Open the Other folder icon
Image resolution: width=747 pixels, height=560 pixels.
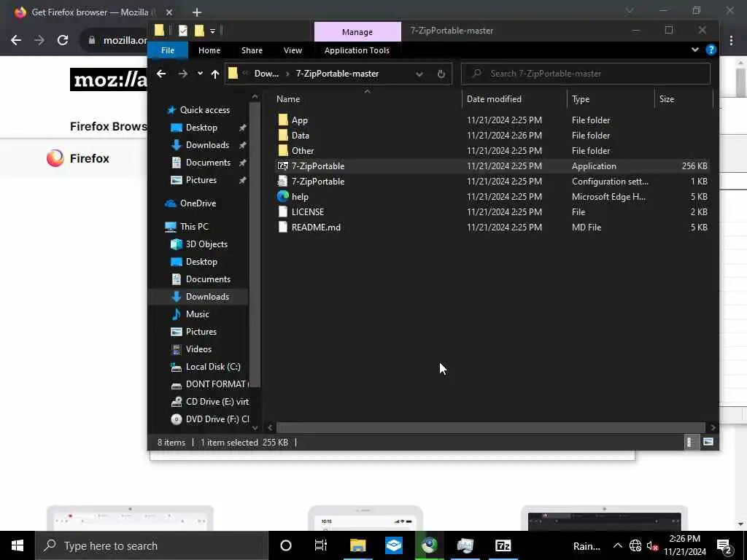(x=283, y=150)
